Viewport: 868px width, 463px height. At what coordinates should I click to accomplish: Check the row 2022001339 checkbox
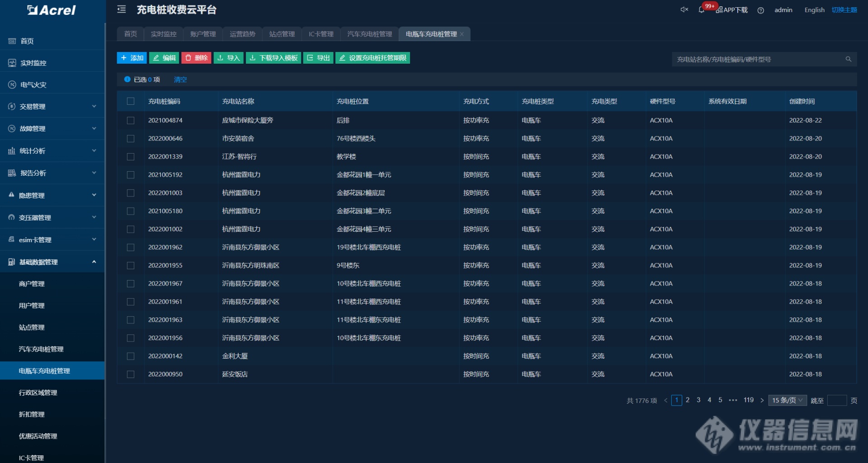coord(131,157)
